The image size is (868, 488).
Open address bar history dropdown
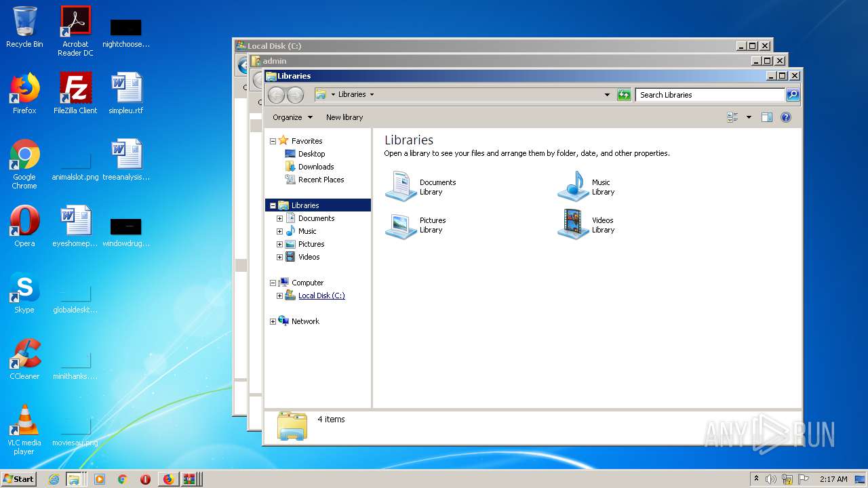coord(607,95)
